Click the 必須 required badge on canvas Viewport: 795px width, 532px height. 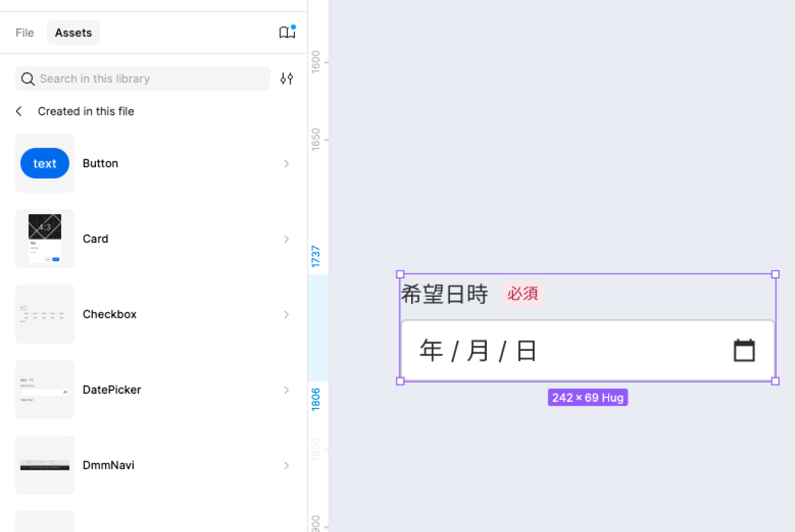[x=522, y=293]
